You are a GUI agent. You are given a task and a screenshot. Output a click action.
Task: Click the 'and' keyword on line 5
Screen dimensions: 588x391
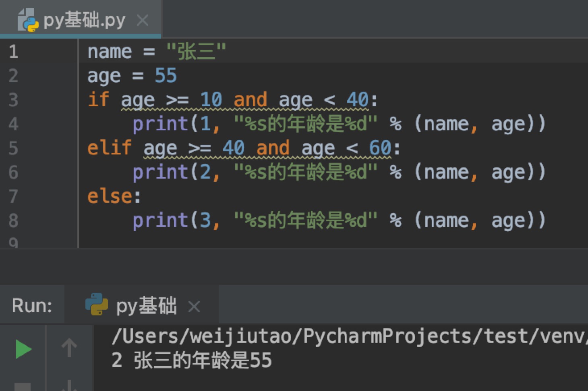coord(273,148)
